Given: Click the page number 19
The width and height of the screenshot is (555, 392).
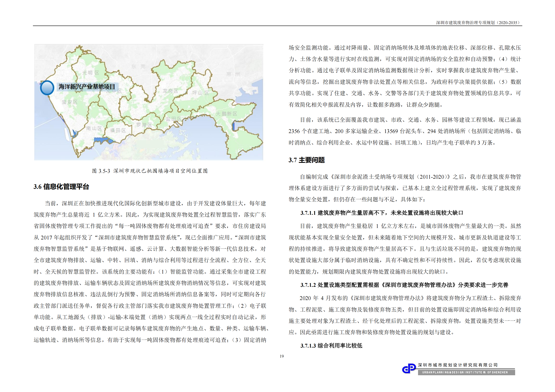Looking at the screenshot, I should (x=282, y=356).
